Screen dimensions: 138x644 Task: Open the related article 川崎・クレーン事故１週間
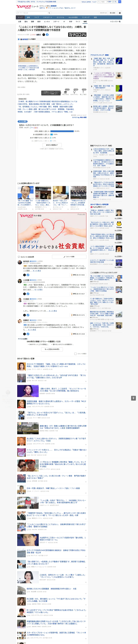46,109
